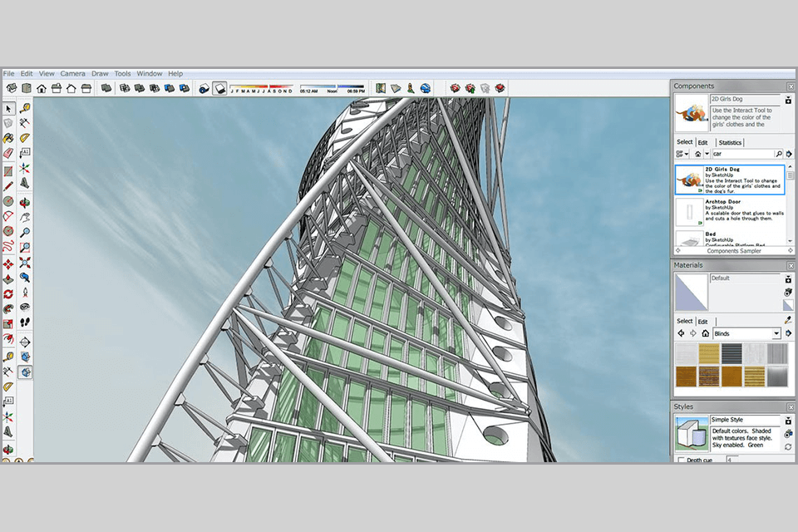This screenshot has height=532, width=798.
Task: Select the Walk footprints tool
Action: tap(25, 323)
